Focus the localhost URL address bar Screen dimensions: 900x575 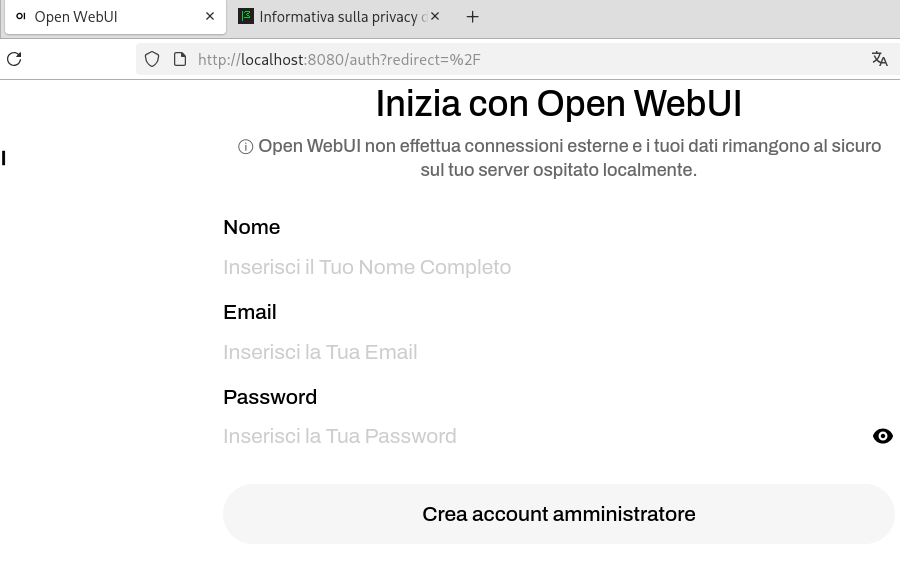[x=500, y=59]
